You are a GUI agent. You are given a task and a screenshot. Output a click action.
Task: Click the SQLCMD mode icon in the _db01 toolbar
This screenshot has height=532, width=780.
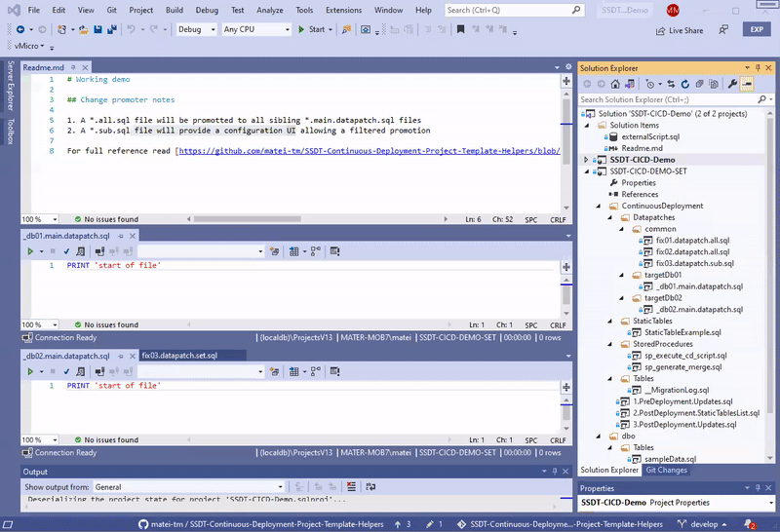(334, 251)
